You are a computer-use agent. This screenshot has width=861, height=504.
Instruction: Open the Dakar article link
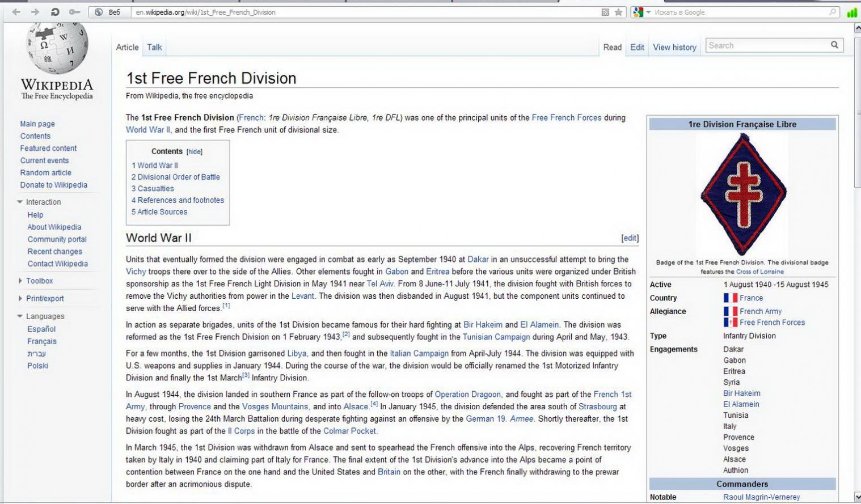point(478,259)
